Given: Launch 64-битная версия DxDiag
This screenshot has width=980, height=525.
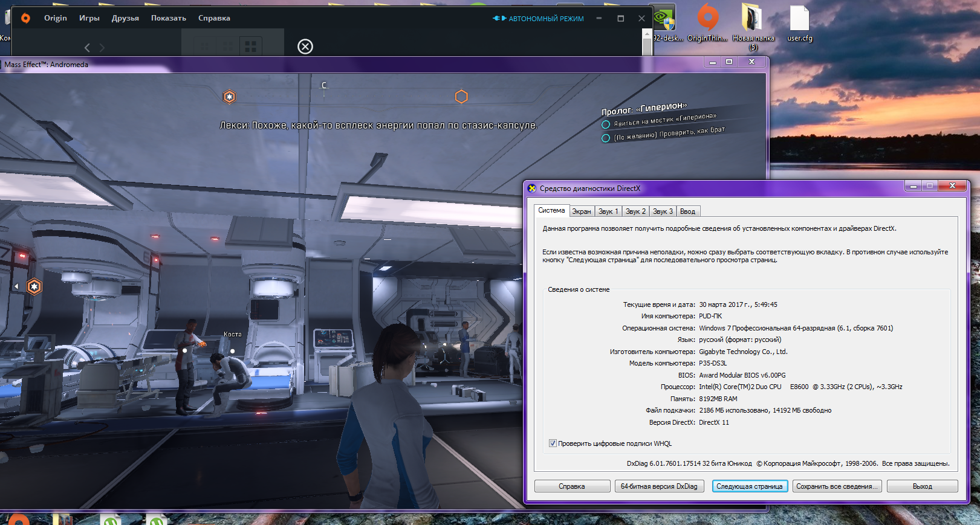Looking at the screenshot, I should point(659,486).
